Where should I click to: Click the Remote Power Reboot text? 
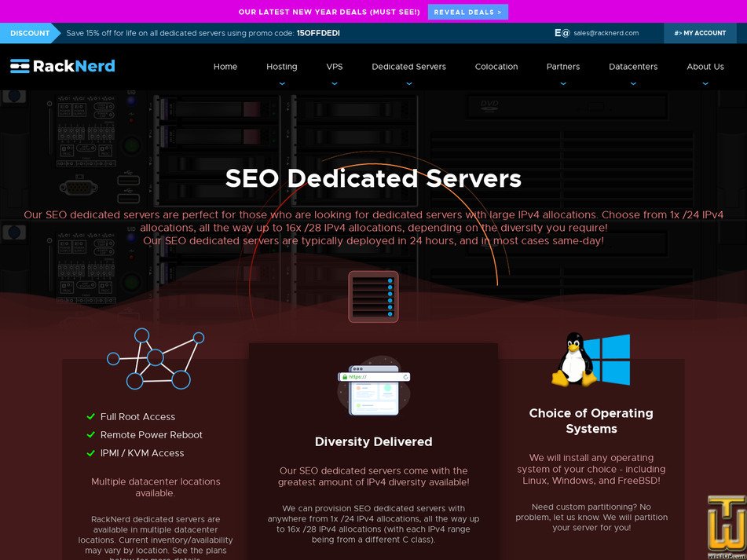(x=152, y=435)
